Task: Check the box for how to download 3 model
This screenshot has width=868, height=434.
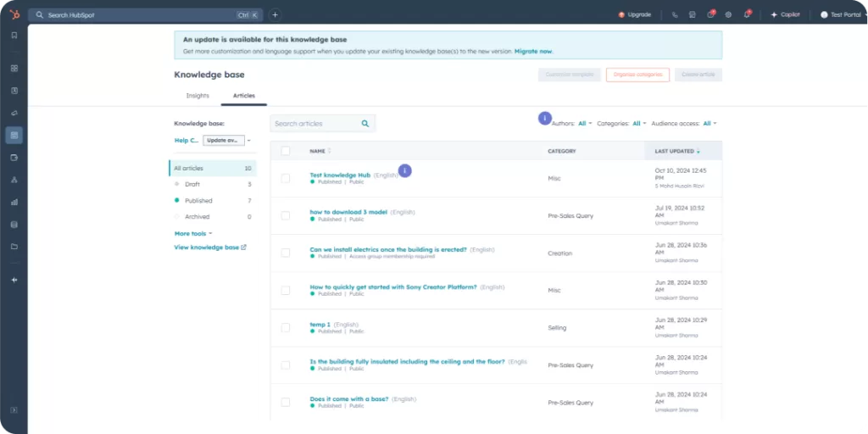Action: coord(286,215)
